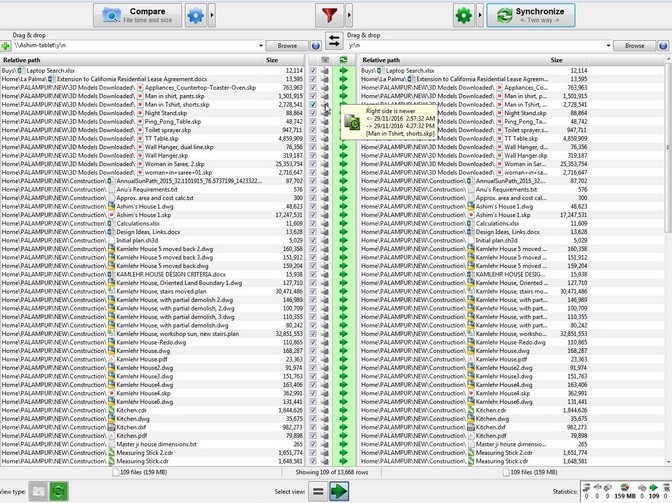Browse for the left folder

pyautogui.click(x=287, y=45)
